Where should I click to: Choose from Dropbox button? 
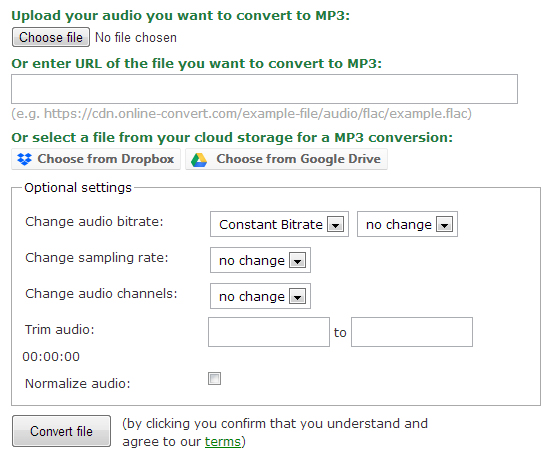point(96,159)
